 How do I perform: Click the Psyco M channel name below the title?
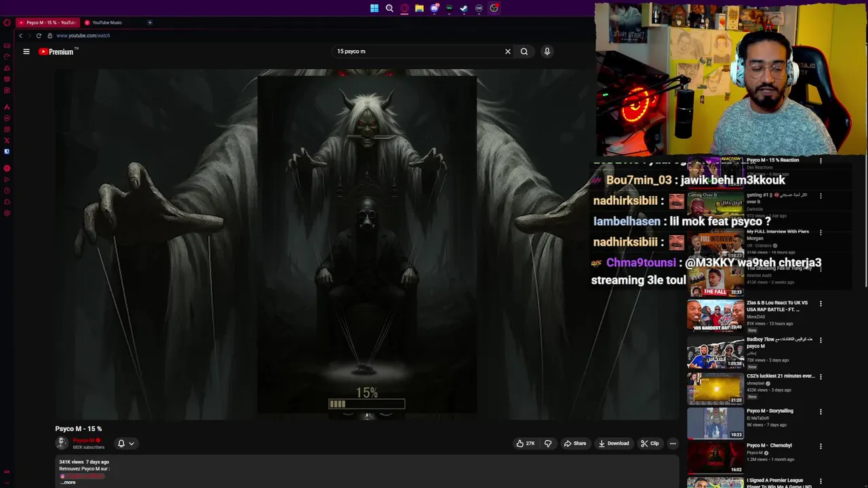pos(83,441)
